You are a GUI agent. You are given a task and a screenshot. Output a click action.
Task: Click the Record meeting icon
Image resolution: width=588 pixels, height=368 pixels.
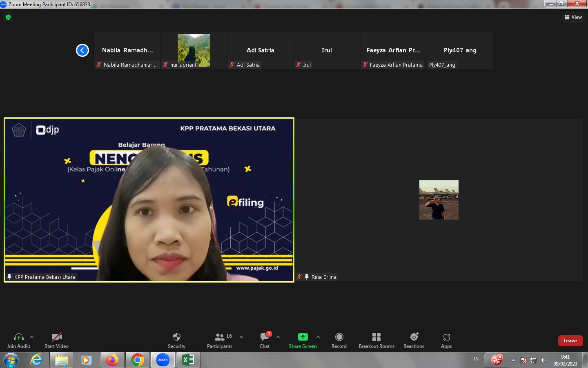339,337
